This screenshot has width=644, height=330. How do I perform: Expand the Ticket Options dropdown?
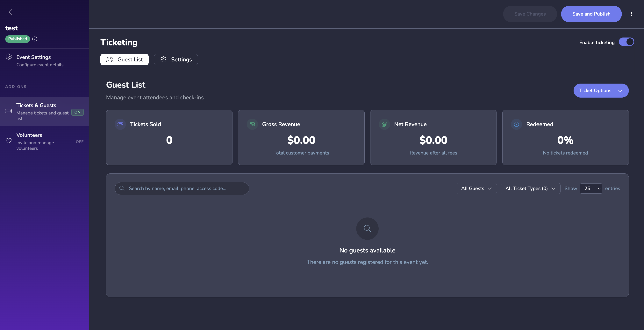601,90
